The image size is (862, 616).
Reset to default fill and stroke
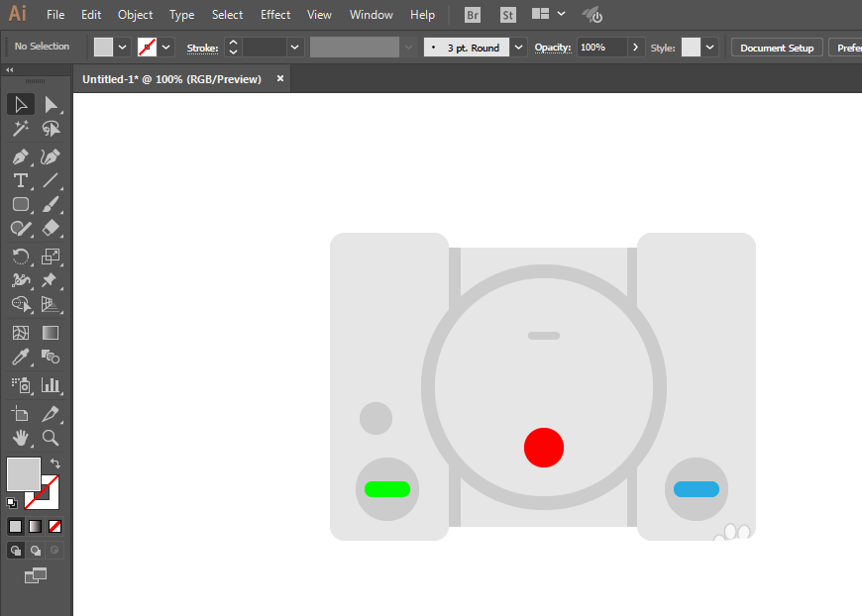(12, 502)
